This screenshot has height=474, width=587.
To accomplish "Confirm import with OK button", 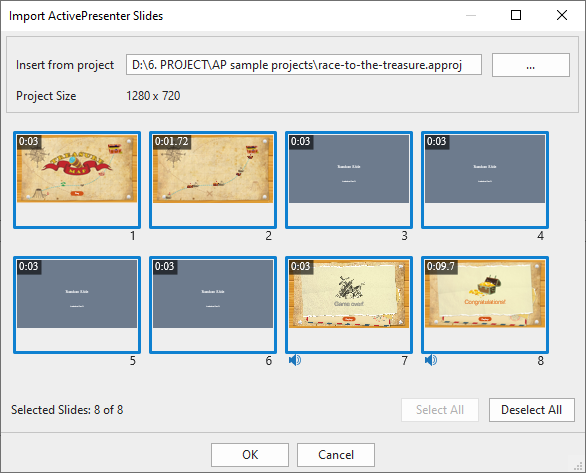I will point(250,455).
